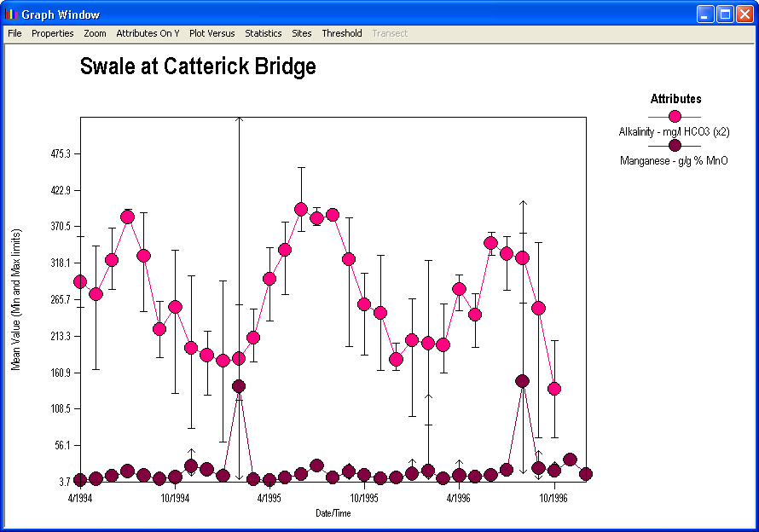This screenshot has width=759, height=532.
Task: Click the 4/1996 x-axis date label
Action: pos(458,498)
